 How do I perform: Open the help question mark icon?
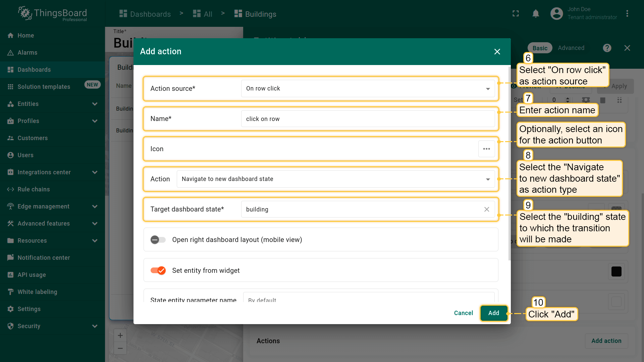coord(607,48)
